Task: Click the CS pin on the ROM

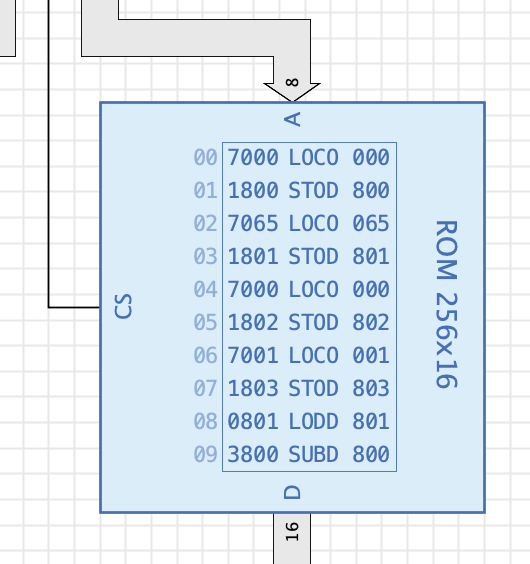Action: 123,306
